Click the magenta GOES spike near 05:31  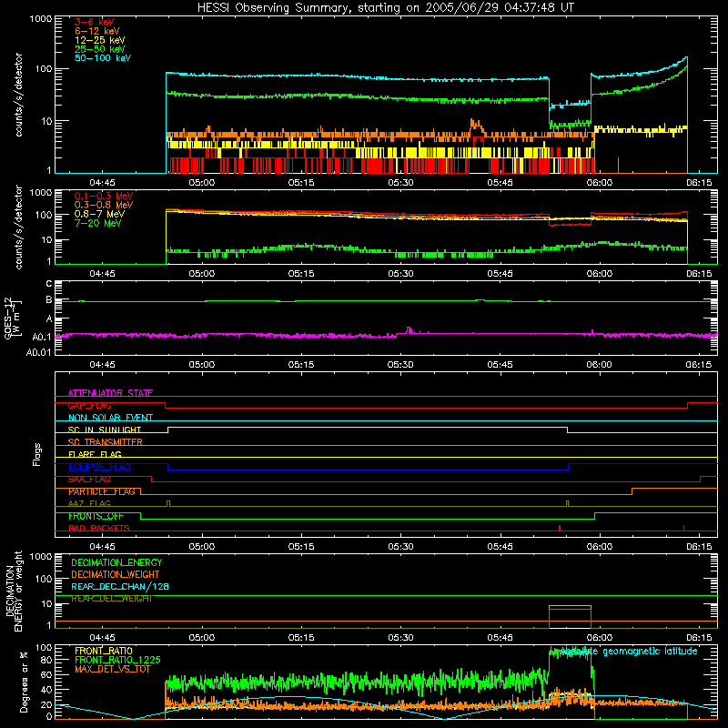(409, 330)
